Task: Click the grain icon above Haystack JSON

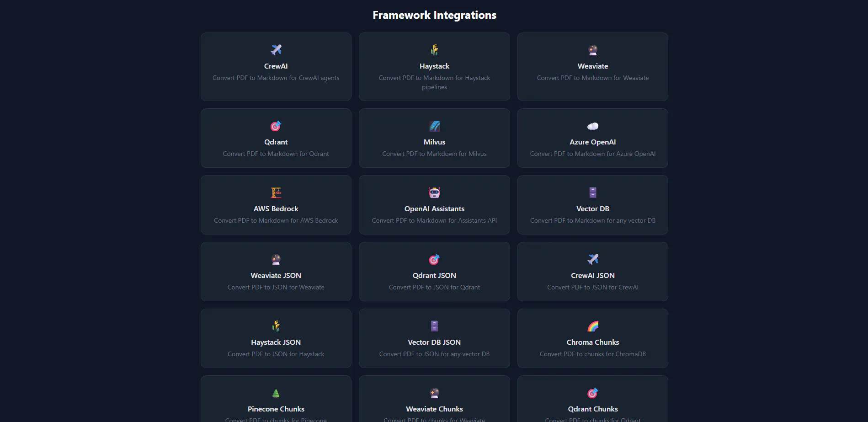Action: coord(276,326)
